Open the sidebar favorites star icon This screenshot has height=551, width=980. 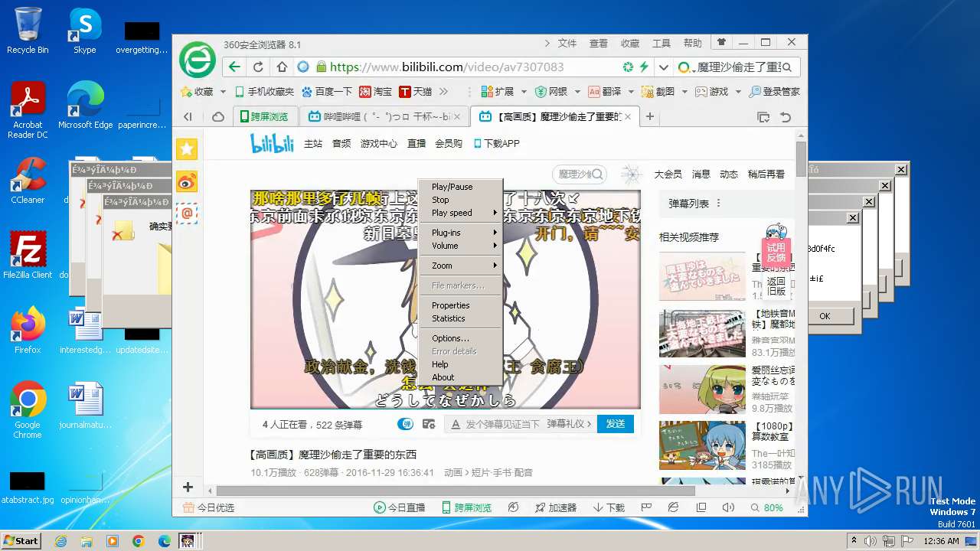pyautogui.click(x=187, y=149)
